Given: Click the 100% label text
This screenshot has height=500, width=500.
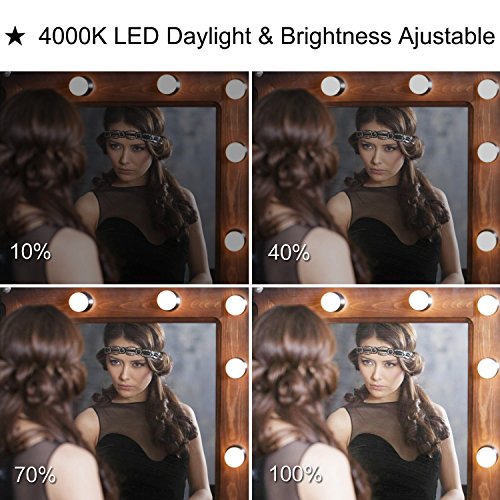Looking at the screenshot, I should coord(295,474).
